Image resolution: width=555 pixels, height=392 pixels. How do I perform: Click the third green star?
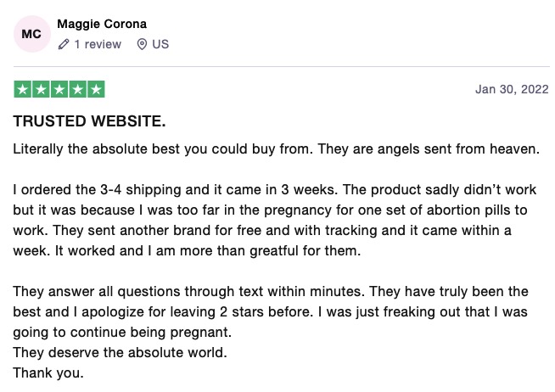(x=59, y=89)
